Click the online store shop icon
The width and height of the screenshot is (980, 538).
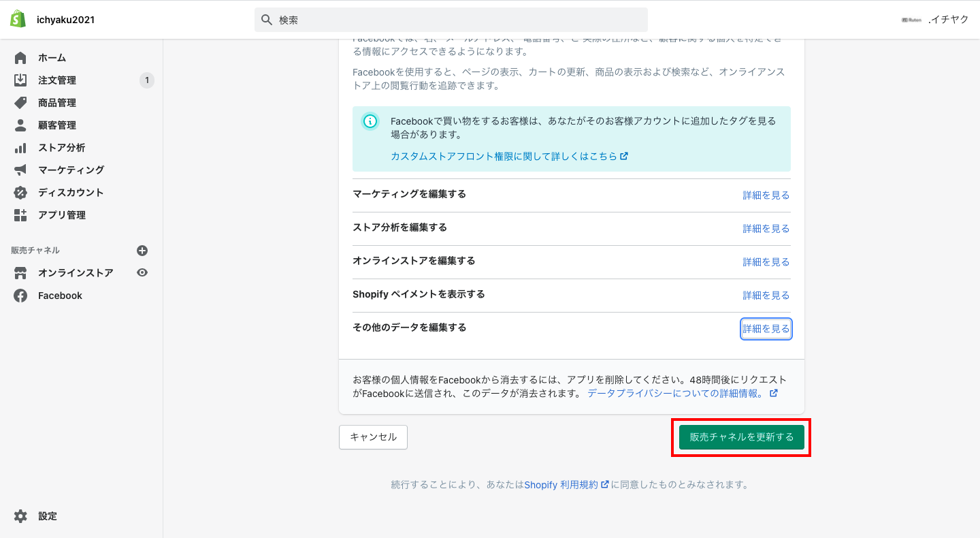pyautogui.click(x=20, y=273)
